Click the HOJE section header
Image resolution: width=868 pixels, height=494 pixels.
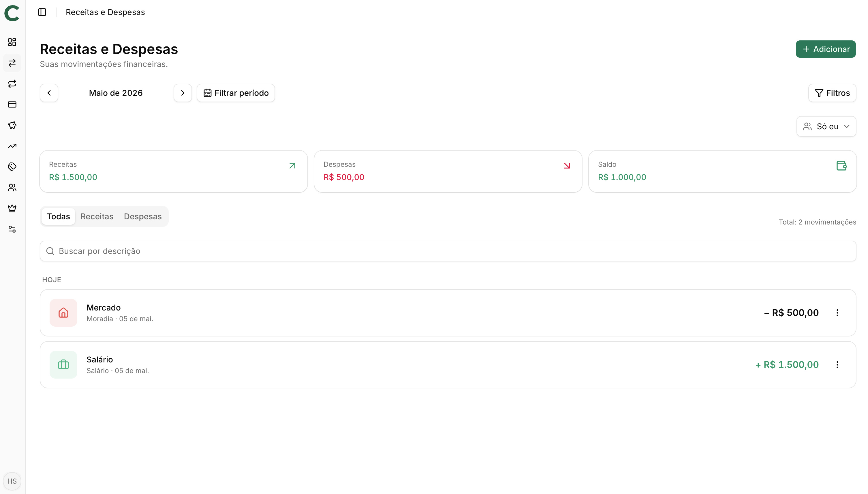click(x=52, y=280)
